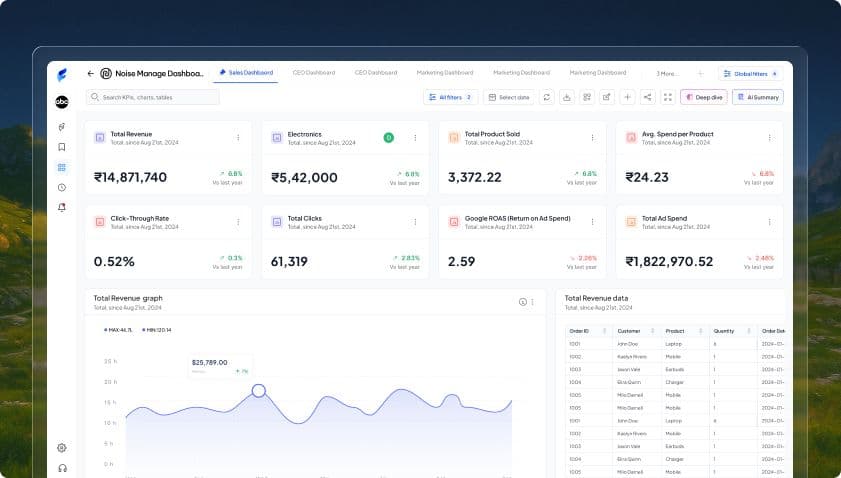The width and height of the screenshot is (841, 478).
Task: Click the MIN legend entry on the graph
Action: pyautogui.click(x=157, y=330)
